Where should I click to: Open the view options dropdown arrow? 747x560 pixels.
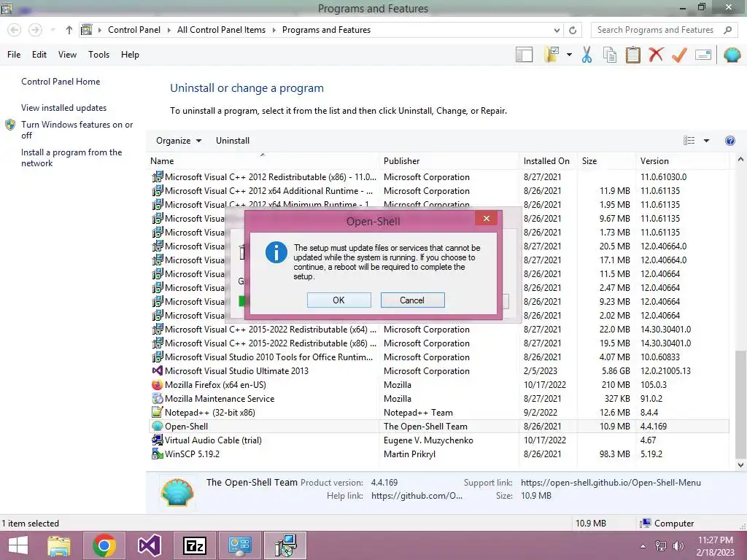point(706,141)
